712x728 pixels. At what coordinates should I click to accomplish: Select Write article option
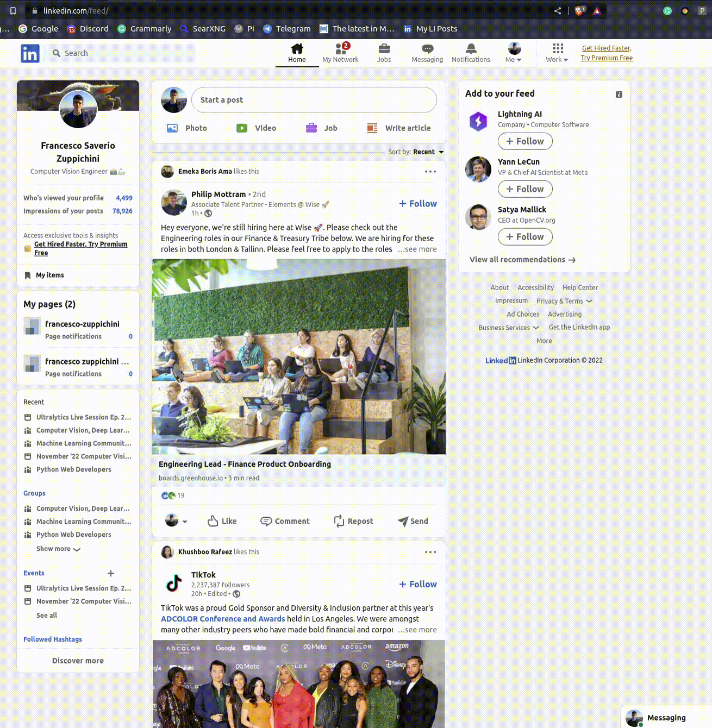[399, 128]
